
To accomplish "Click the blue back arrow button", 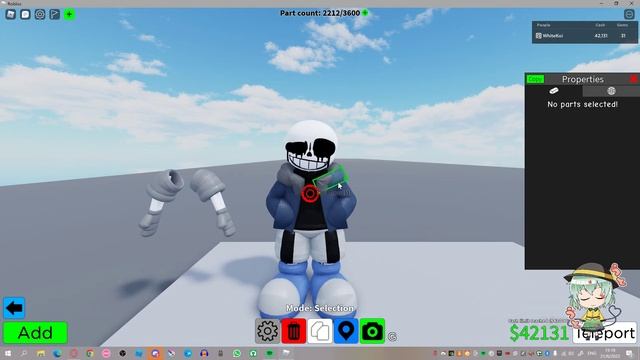I will click(14, 308).
